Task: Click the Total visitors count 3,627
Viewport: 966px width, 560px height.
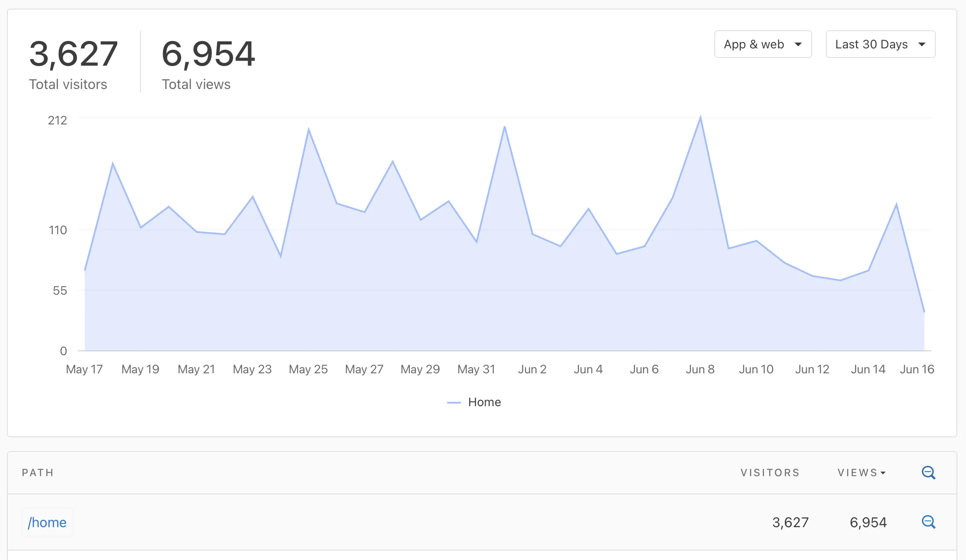Action: [x=74, y=54]
